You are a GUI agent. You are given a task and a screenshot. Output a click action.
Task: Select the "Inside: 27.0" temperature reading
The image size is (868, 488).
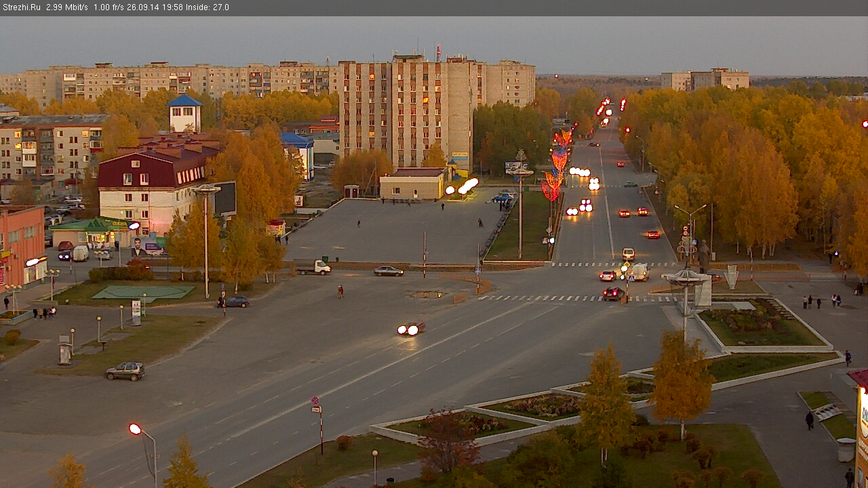click(207, 7)
